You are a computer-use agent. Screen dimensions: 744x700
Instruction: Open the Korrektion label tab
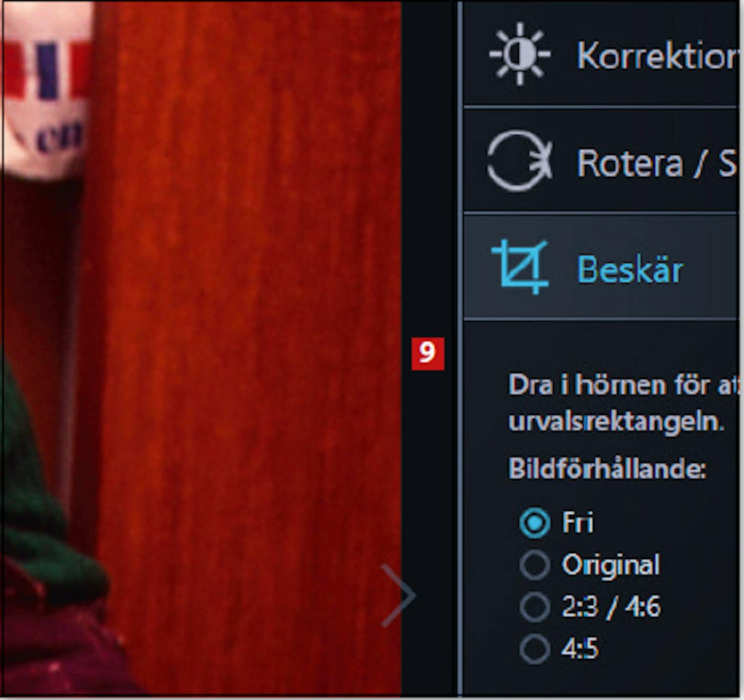point(657,56)
